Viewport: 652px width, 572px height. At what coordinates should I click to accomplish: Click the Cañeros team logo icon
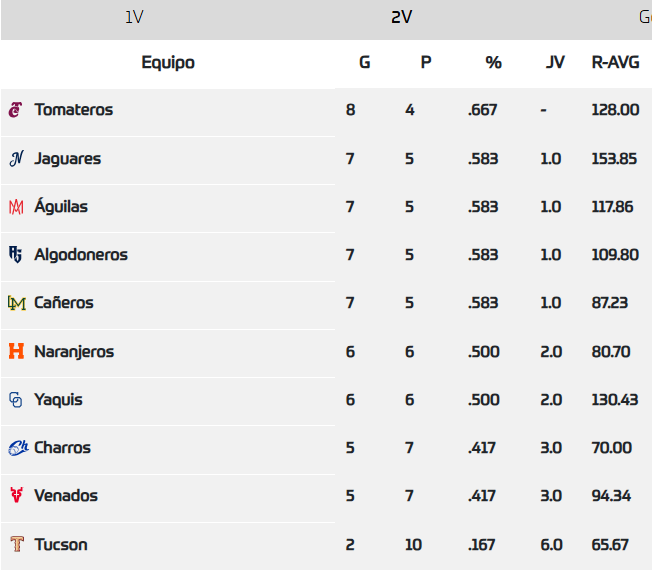point(16,303)
